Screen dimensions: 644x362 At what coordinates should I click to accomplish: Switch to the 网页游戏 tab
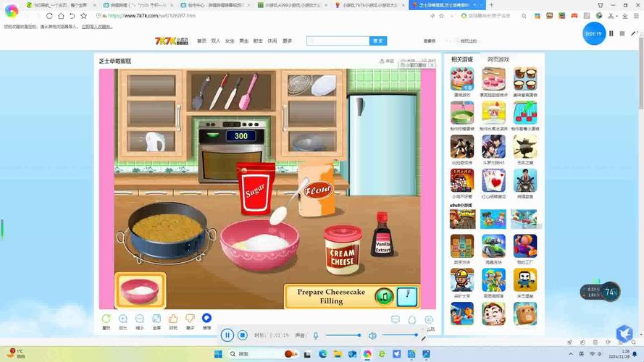pyautogui.click(x=498, y=59)
